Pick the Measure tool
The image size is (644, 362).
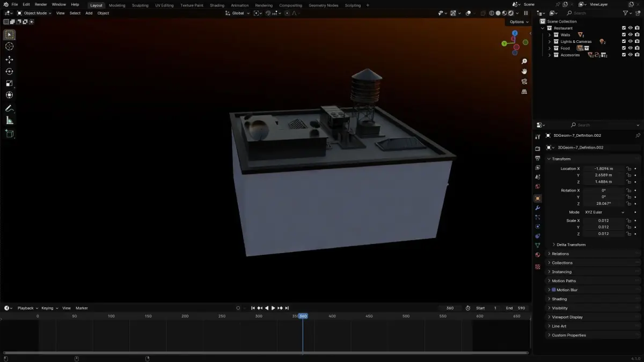pyautogui.click(x=9, y=121)
